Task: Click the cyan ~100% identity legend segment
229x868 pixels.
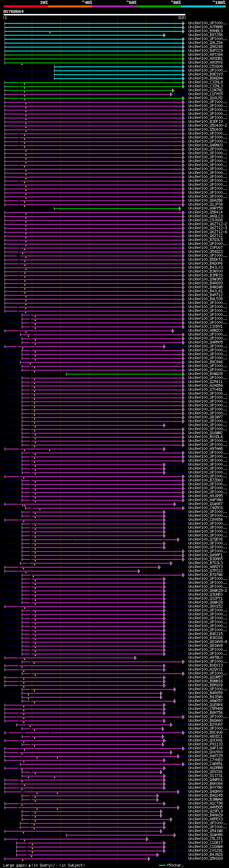Action: click(x=203, y=6)
